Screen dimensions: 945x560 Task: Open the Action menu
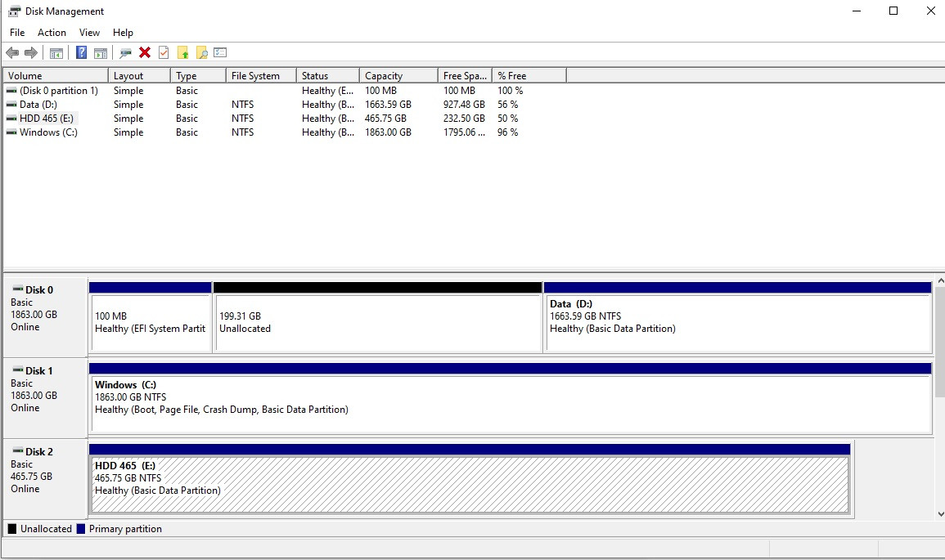point(52,33)
